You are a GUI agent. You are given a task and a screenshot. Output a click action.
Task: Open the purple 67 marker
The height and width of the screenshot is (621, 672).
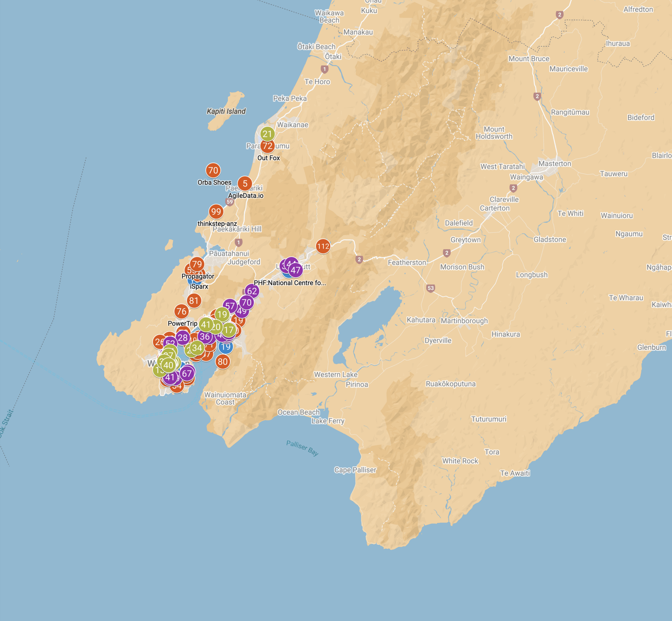(x=187, y=373)
